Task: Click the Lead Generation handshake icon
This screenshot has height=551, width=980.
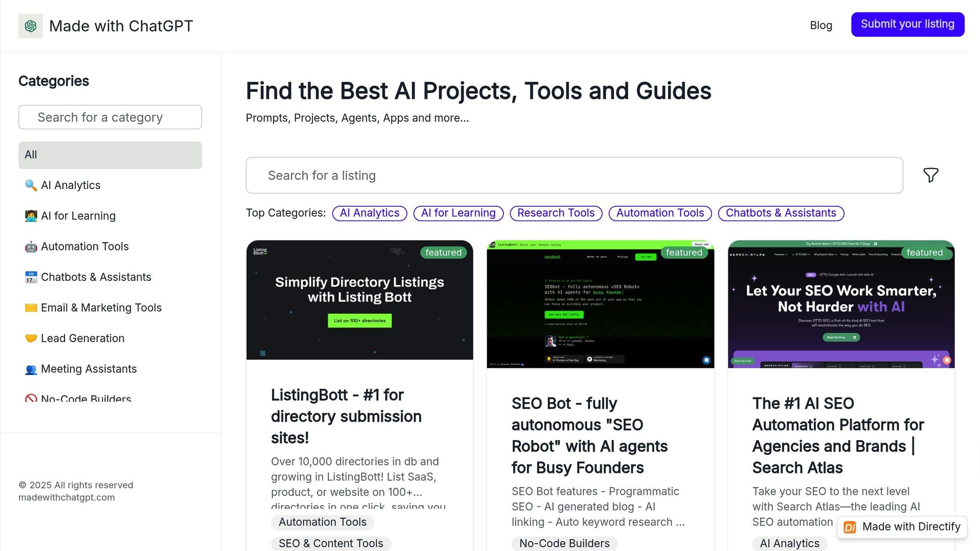Action: tap(31, 338)
